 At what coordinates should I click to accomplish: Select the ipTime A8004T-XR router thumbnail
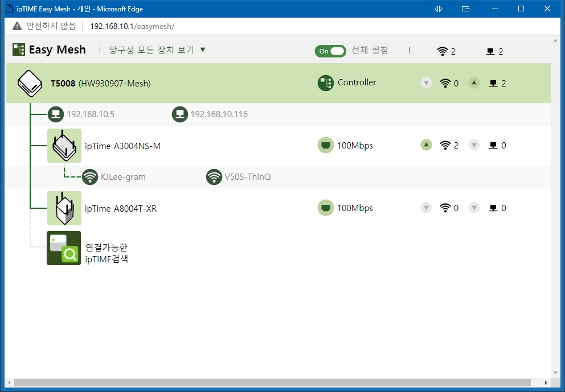64,208
